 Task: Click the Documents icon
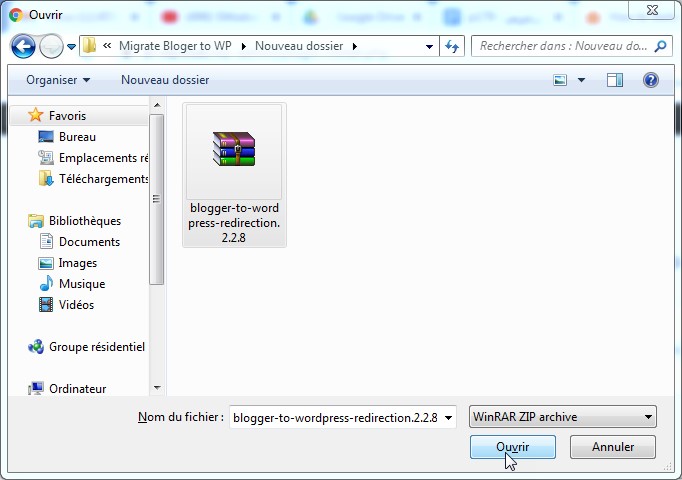[x=46, y=241]
